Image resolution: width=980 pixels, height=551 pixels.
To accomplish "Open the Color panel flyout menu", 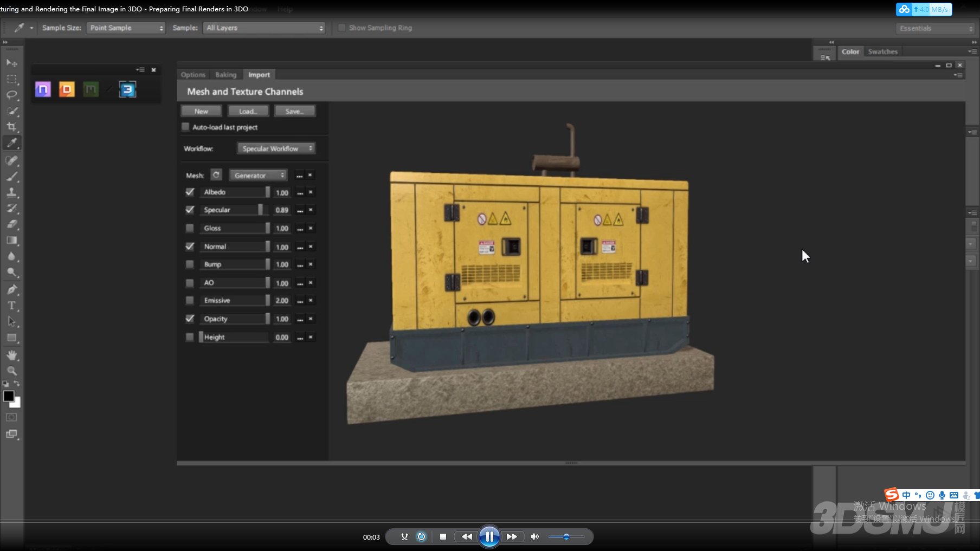I will point(973,51).
